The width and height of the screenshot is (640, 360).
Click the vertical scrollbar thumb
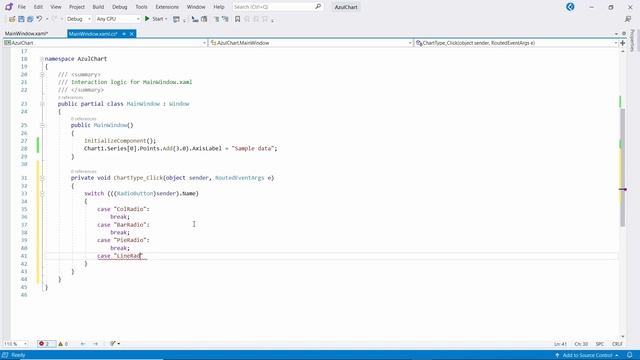coord(622,167)
